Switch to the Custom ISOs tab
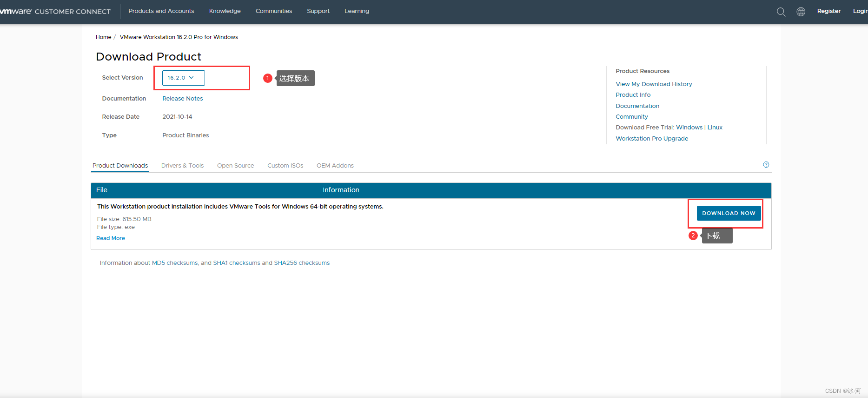This screenshot has height=398, width=868. pyautogui.click(x=285, y=166)
